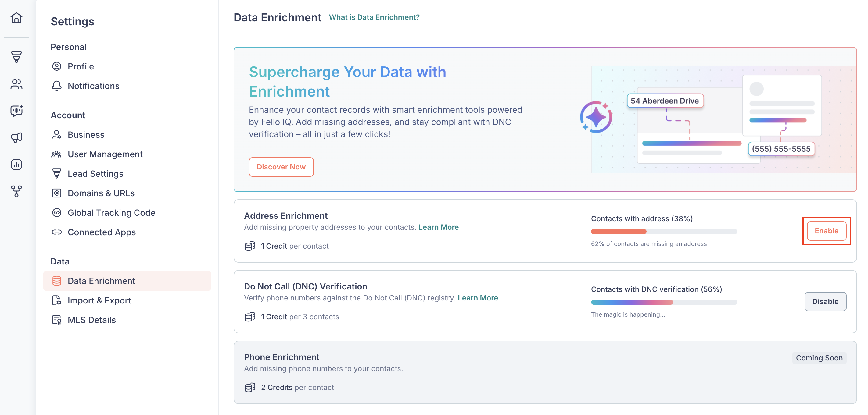Click the Phone Enrichment heading
Screen dimensions: 868x415
point(282,357)
